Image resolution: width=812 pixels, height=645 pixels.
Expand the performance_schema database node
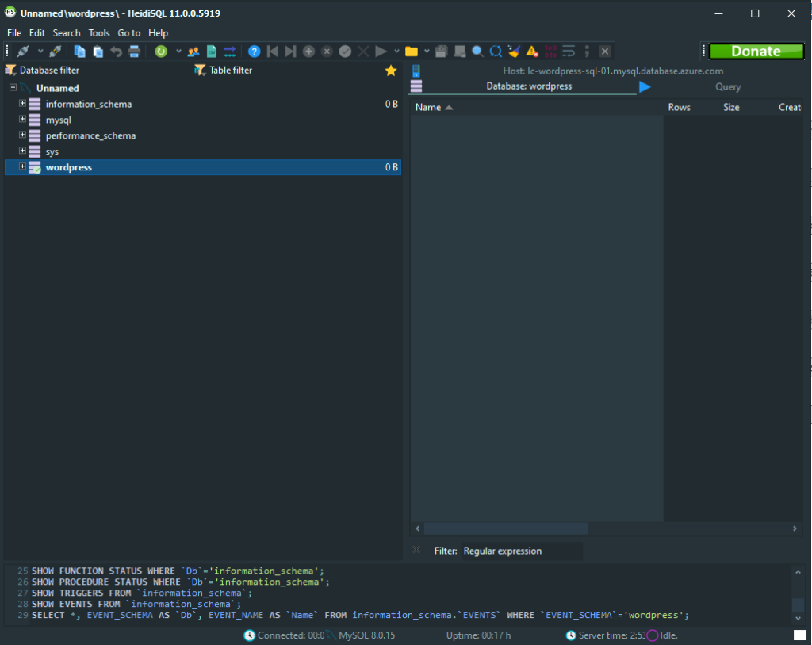point(22,135)
